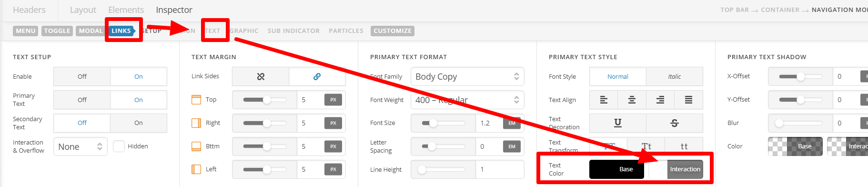The height and width of the screenshot is (187, 868).
Task: Switch to the Layout tab
Action: pyautogui.click(x=83, y=10)
